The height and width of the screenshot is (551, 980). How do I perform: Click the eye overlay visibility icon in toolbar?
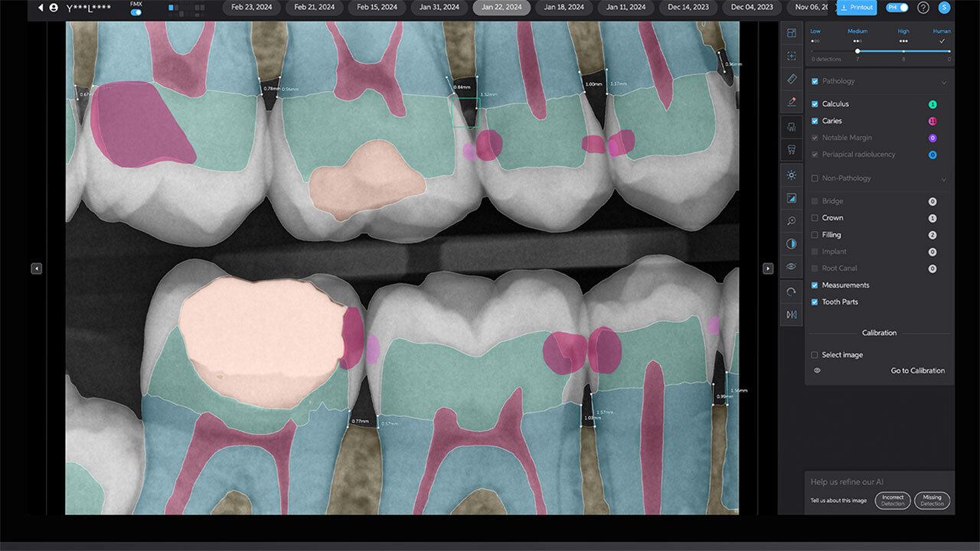(792, 266)
